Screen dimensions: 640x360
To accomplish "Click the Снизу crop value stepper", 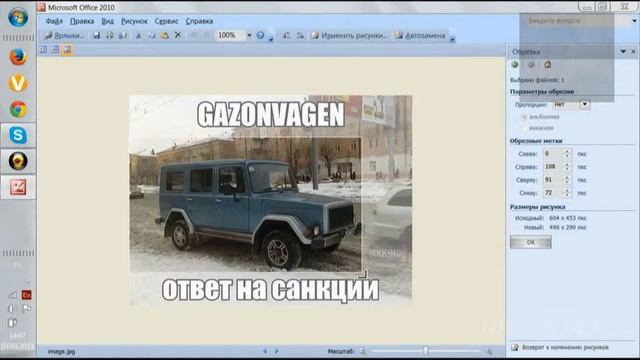I will (x=567, y=193).
